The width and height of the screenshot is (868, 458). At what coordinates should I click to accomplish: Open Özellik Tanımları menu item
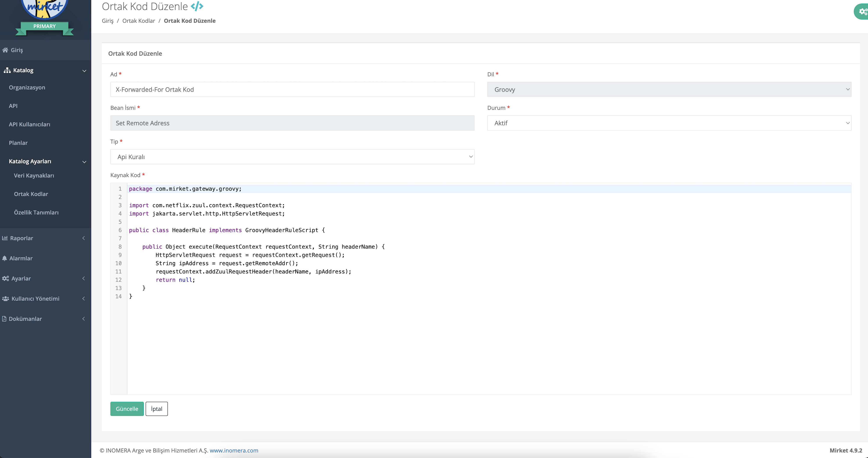pos(36,212)
